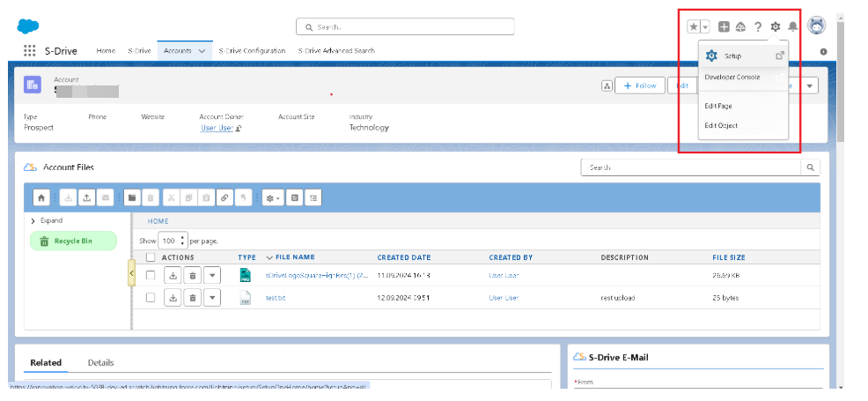
Task: Expand the folder tree via Expand arrow
Action: 33,221
